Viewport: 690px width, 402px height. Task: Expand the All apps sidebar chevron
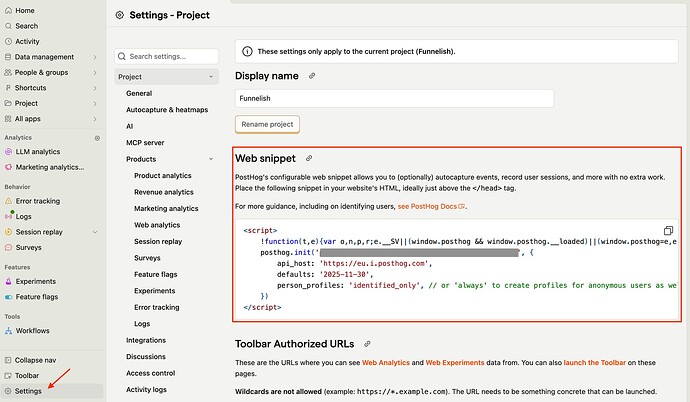[x=94, y=118]
